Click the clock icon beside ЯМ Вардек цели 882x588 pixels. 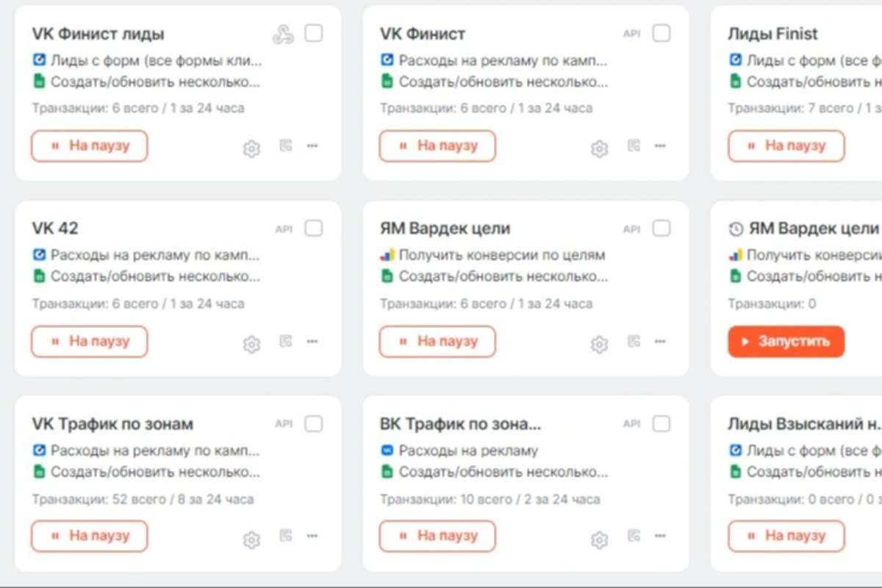click(x=736, y=229)
